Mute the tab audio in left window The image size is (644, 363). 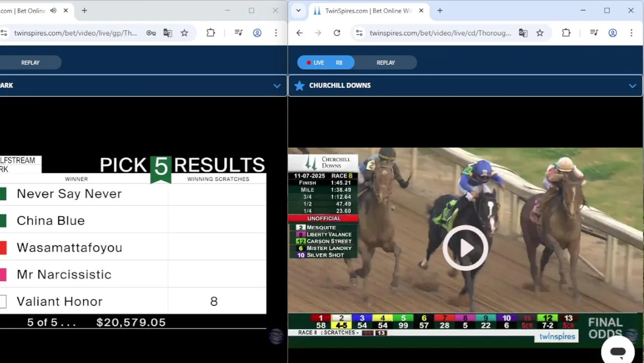[53, 11]
